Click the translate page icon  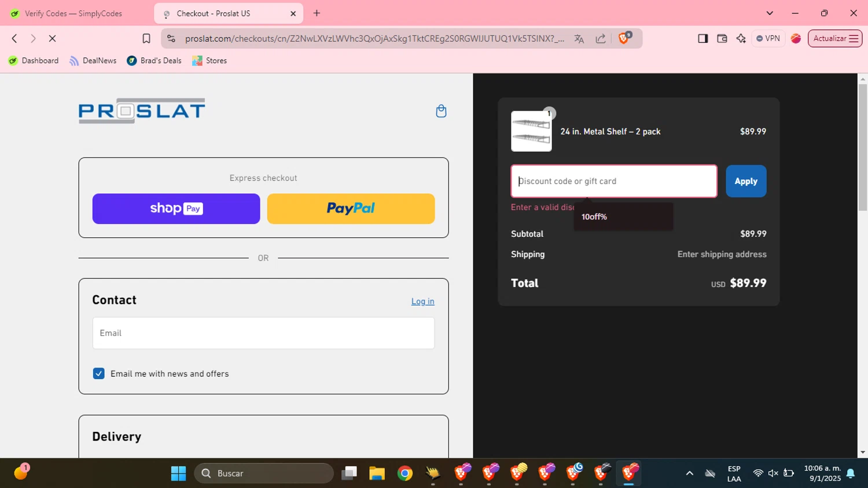point(579,39)
